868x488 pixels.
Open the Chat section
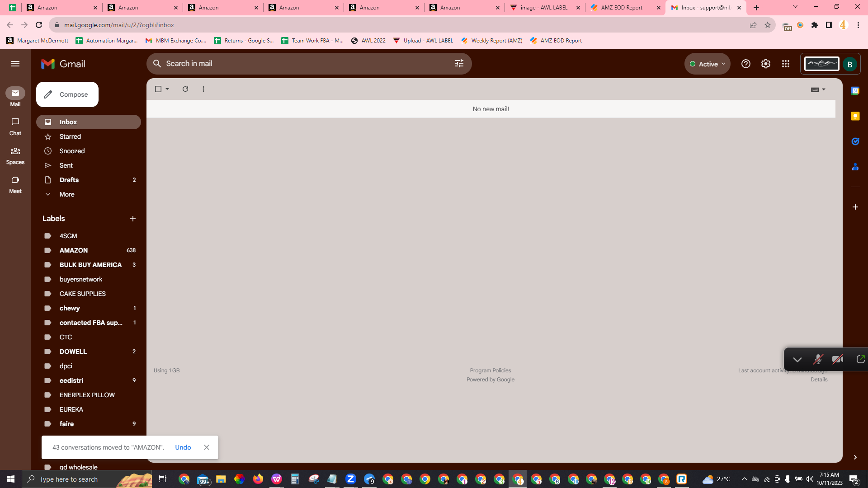point(15,127)
